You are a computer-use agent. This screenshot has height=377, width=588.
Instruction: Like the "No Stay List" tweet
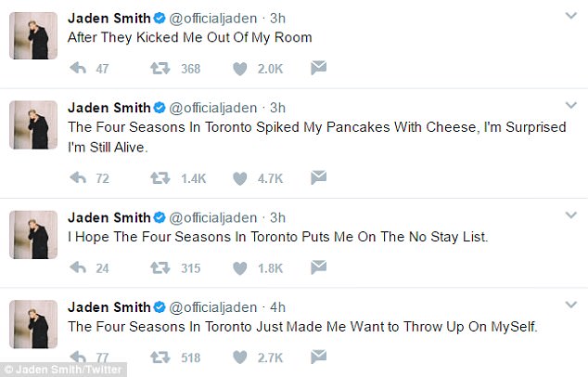pos(240,268)
